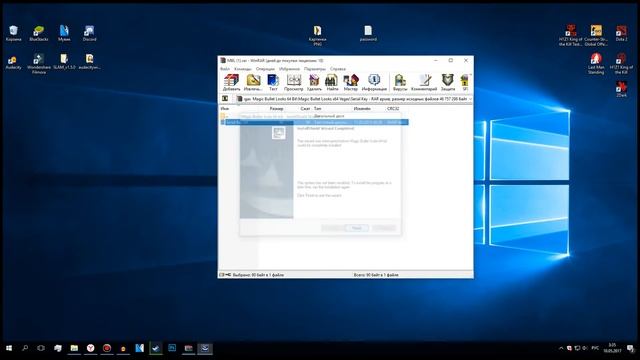Viewport: 640px width, 360px height.
Task: Open the Команды menu
Action: click(x=242, y=69)
